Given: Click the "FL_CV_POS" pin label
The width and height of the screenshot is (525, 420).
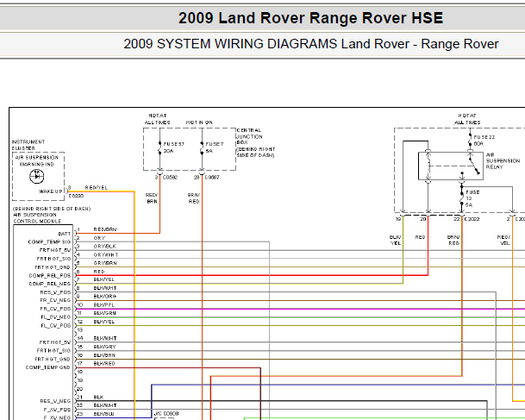Looking at the screenshot, I should [55, 325].
